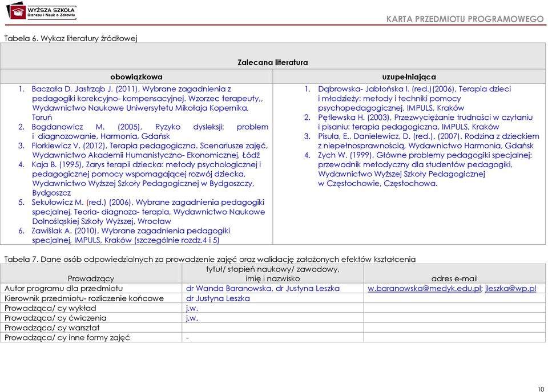Select the 'obowiązkowa' column header
The image size is (548, 392).
tap(136, 77)
